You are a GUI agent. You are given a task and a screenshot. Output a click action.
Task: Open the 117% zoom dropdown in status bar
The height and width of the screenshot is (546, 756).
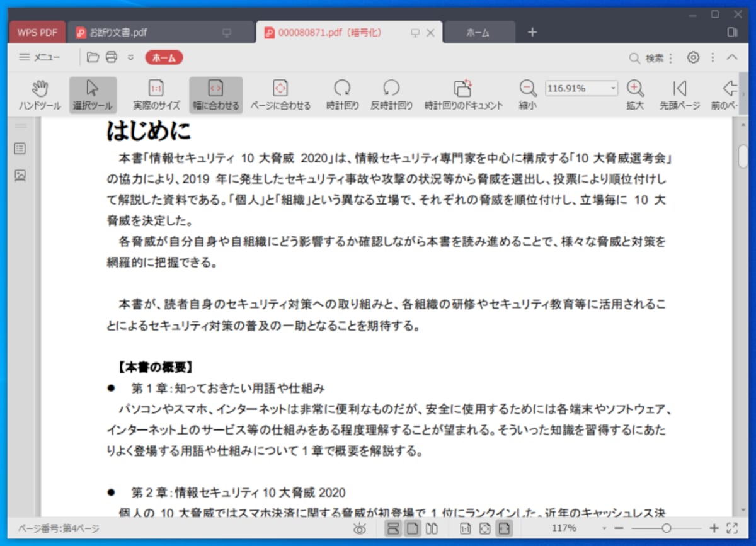604,528
